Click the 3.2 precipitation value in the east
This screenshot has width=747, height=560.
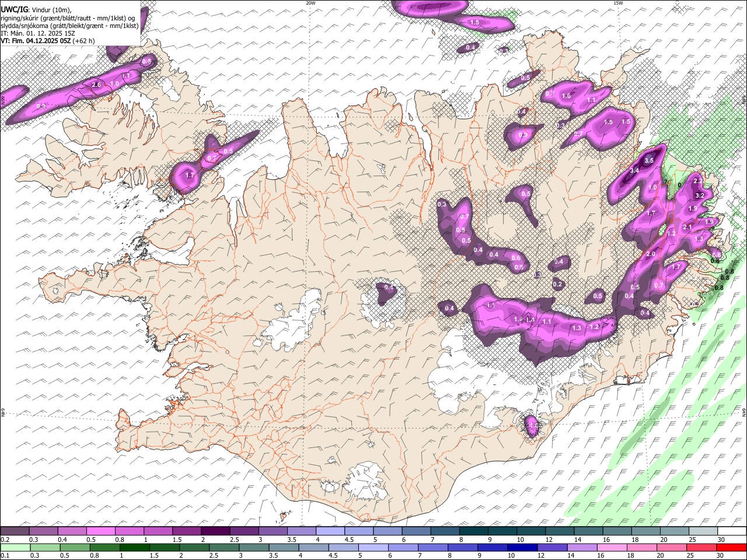(700, 195)
